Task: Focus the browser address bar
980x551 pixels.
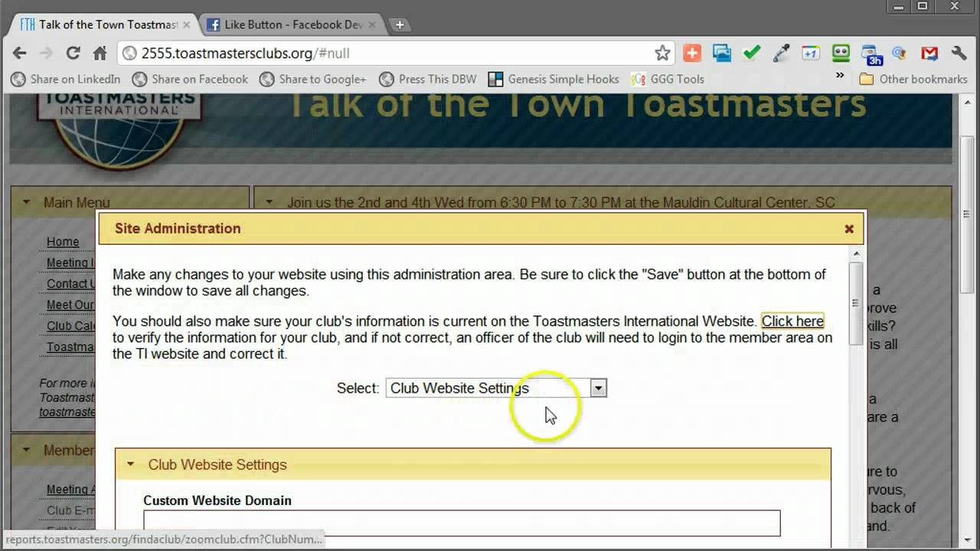Action: point(394,53)
